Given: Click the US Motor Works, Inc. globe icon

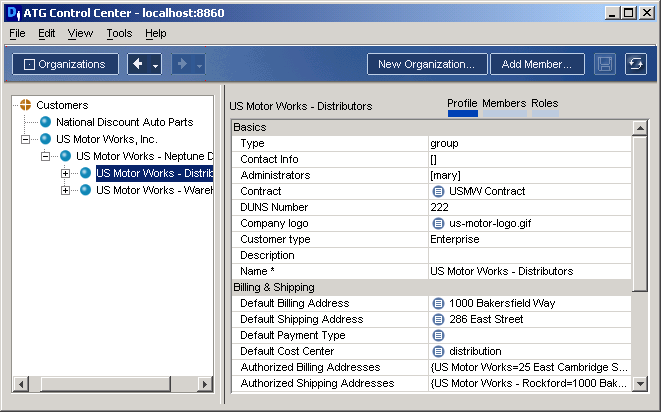Looking at the screenshot, I should (46, 139).
